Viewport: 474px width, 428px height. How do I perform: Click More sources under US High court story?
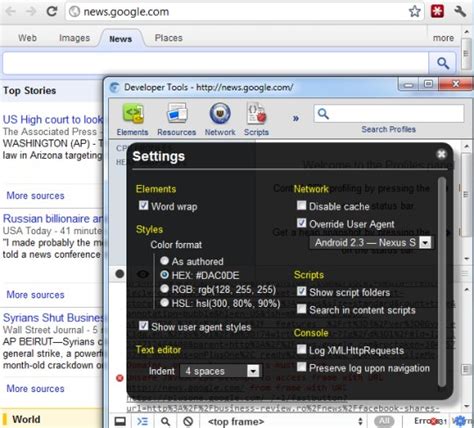point(35,196)
